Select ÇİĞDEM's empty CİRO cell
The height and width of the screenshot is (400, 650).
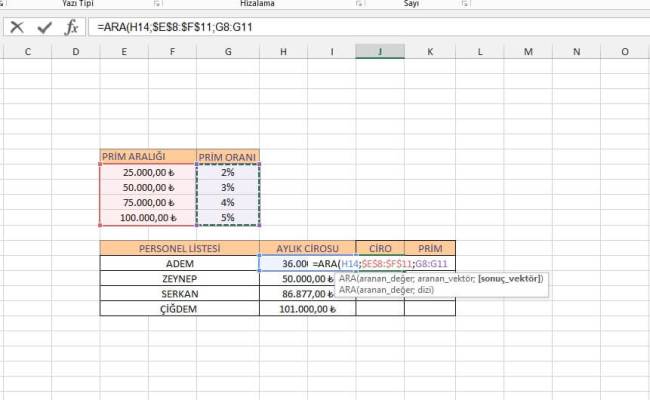[x=380, y=309]
